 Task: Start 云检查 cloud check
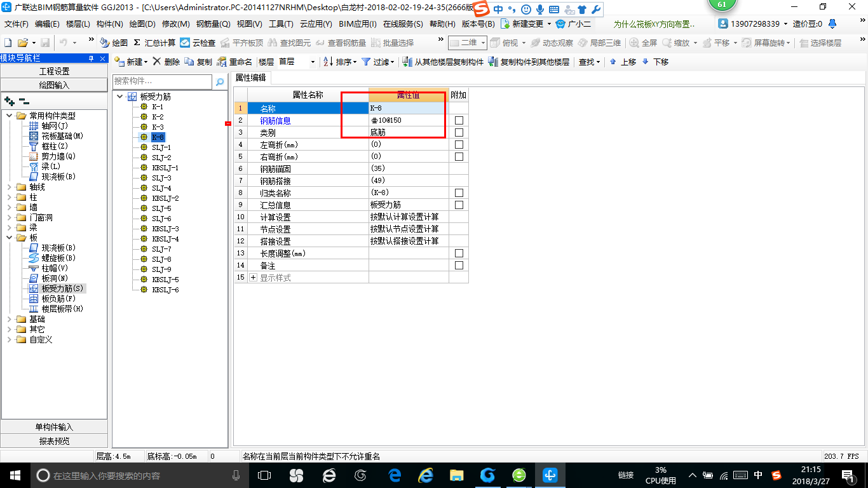coord(198,43)
